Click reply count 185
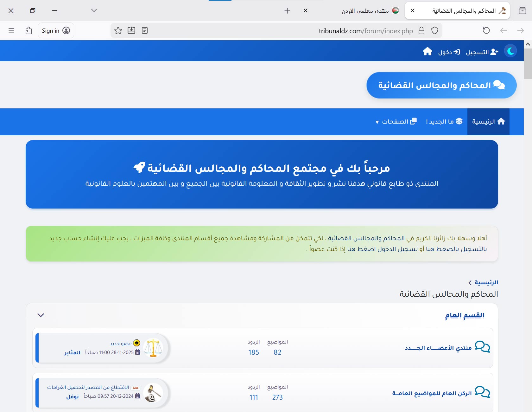 click(x=254, y=352)
